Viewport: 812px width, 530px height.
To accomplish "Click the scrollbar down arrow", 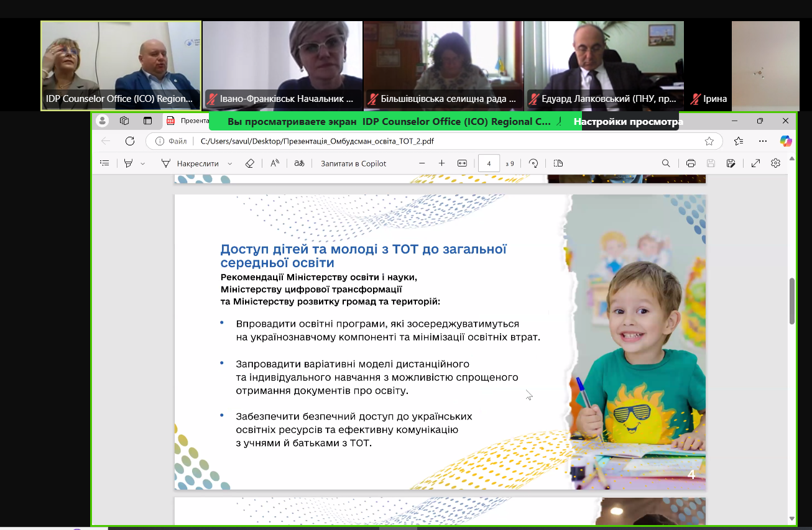I will pos(791,519).
